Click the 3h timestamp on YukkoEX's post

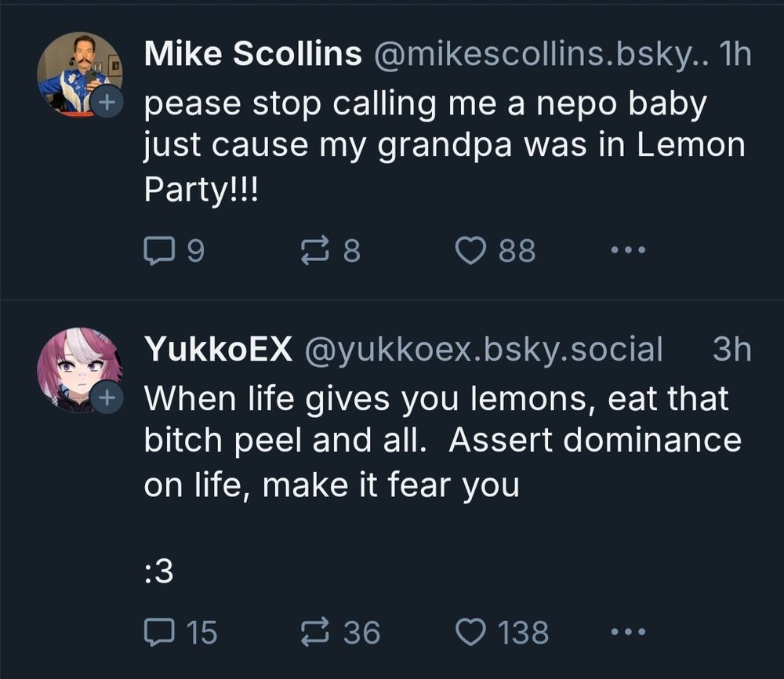click(x=731, y=350)
